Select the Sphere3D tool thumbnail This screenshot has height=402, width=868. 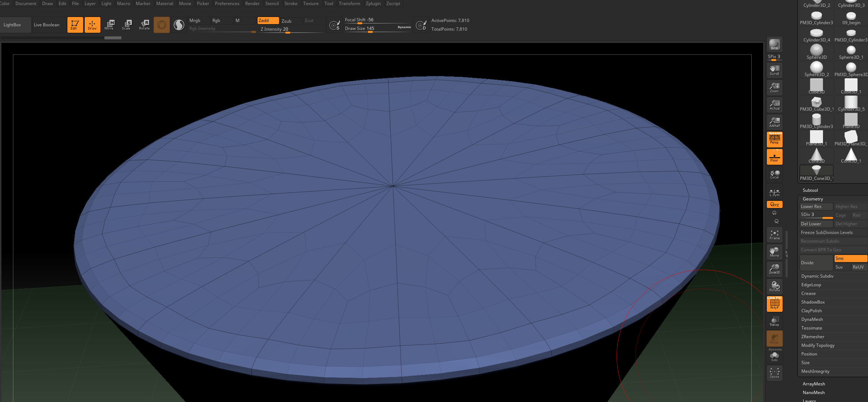pyautogui.click(x=816, y=52)
